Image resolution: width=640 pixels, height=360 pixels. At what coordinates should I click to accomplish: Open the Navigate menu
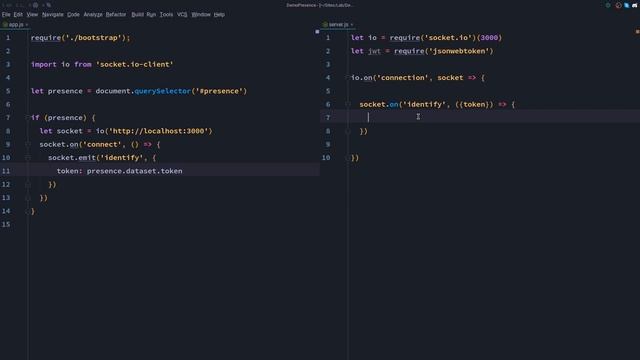[x=53, y=14]
